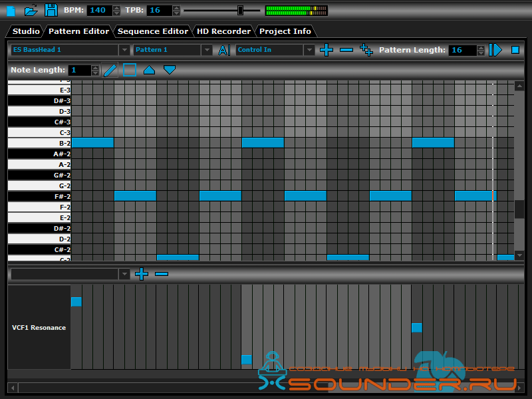Click the E-3 piano key

(39, 90)
